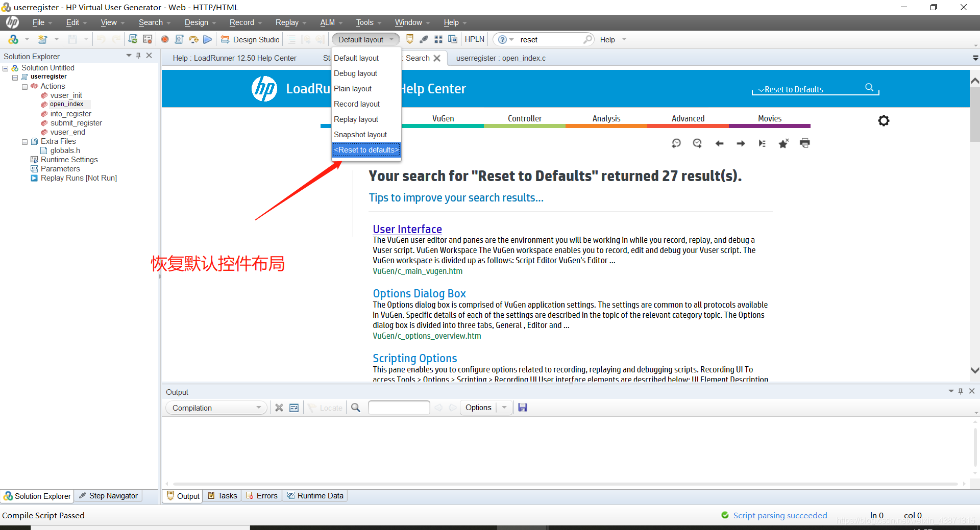Pin the Solution Explorer pane
Viewport: 980px width, 530px height.
point(138,56)
